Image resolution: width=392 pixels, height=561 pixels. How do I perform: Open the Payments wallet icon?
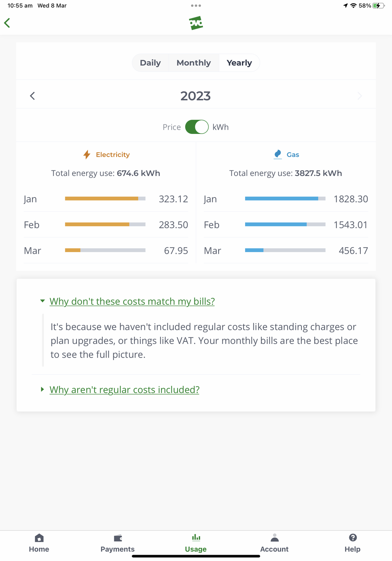click(x=118, y=538)
